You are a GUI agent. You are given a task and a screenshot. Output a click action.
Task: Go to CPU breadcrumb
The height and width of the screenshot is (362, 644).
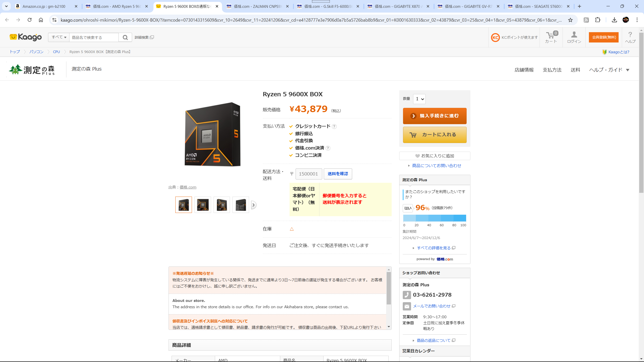tap(56, 52)
